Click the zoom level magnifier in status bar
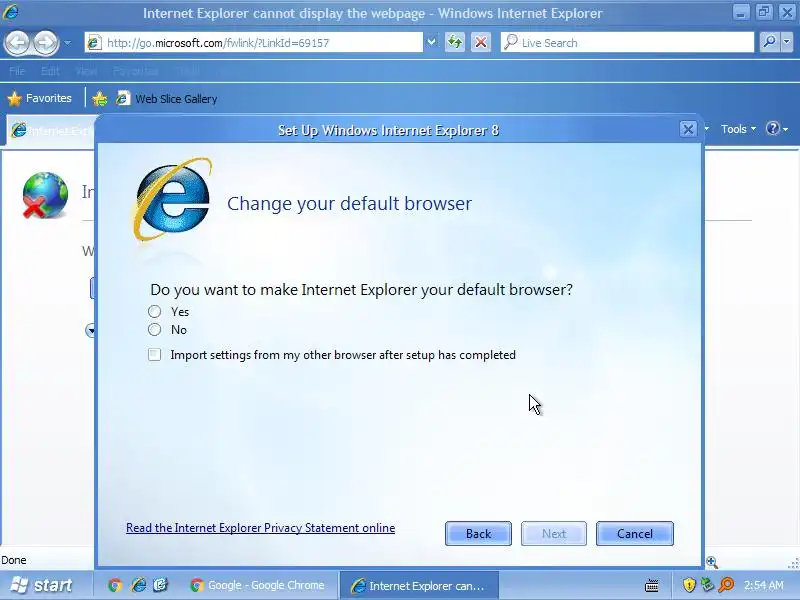800x600 pixels. [x=712, y=562]
